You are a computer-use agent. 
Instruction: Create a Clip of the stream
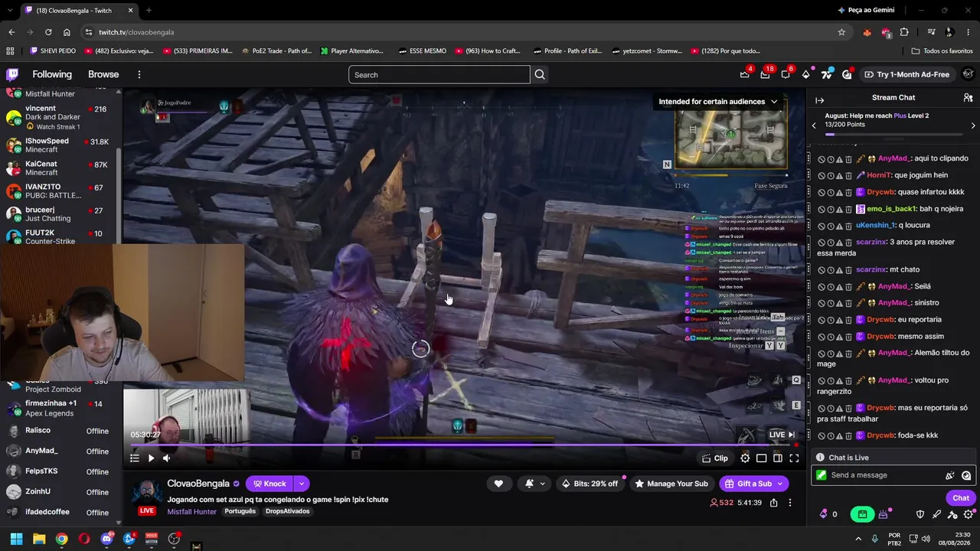715,458
